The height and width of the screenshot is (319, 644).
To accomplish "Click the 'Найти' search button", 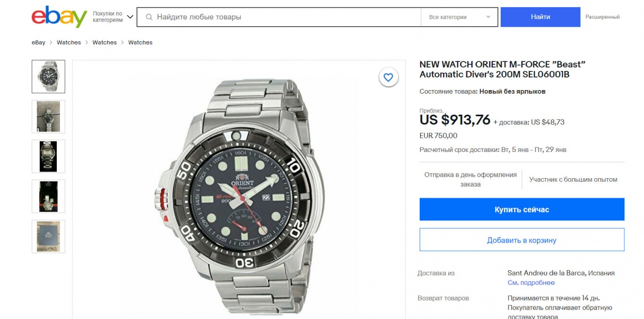I will click(540, 17).
